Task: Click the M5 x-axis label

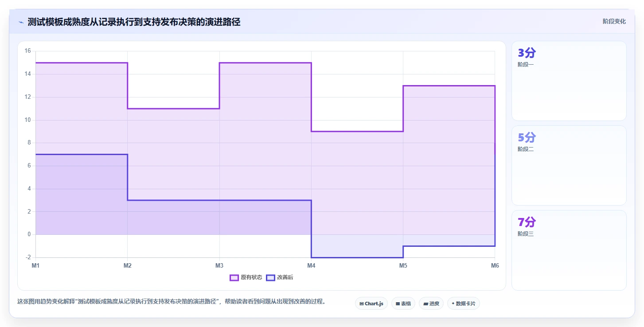Action: pos(403,266)
